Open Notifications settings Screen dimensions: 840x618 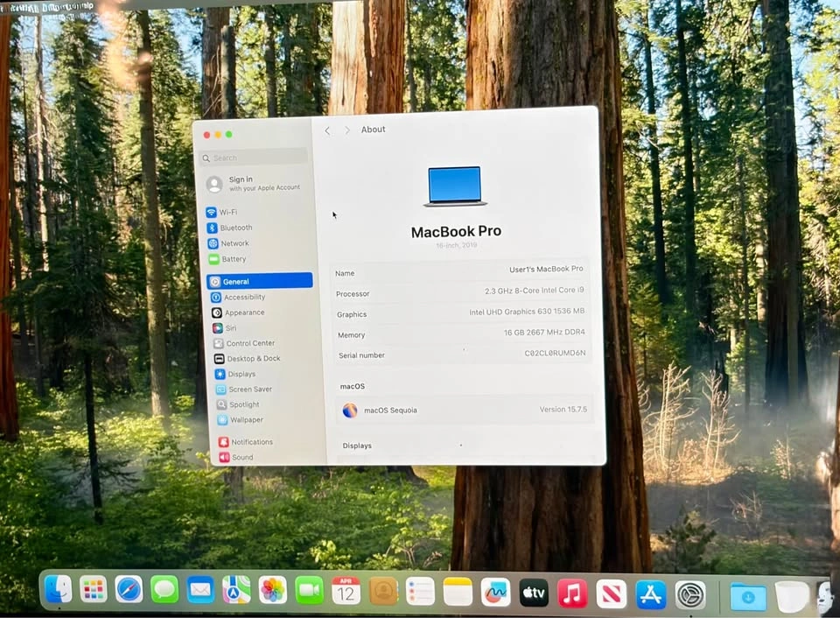click(x=245, y=442)
